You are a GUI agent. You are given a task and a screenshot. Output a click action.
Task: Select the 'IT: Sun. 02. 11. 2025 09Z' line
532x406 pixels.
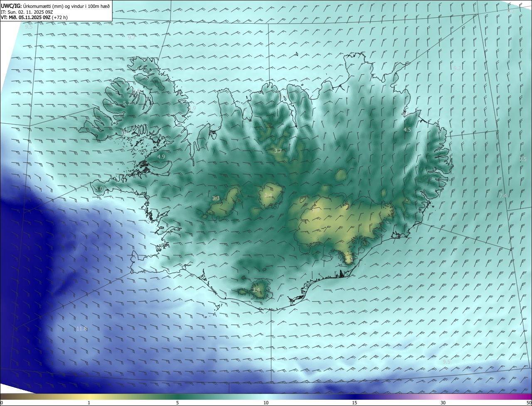pos(27,12)
